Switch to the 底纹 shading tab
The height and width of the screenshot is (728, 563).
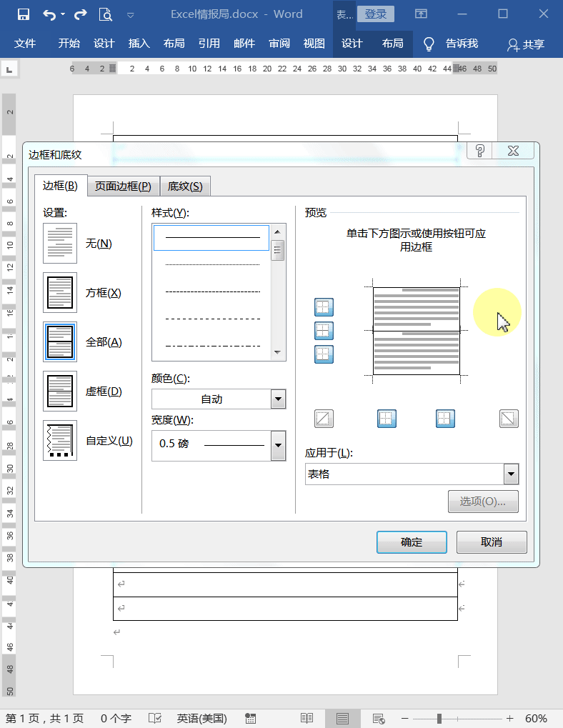185,186
